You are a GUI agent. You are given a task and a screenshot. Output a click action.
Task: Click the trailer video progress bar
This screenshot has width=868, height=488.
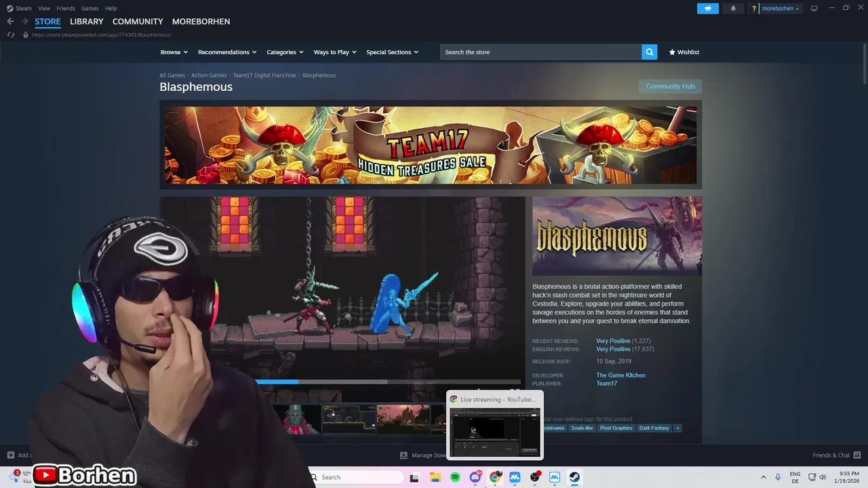click(x=388, y=382)
